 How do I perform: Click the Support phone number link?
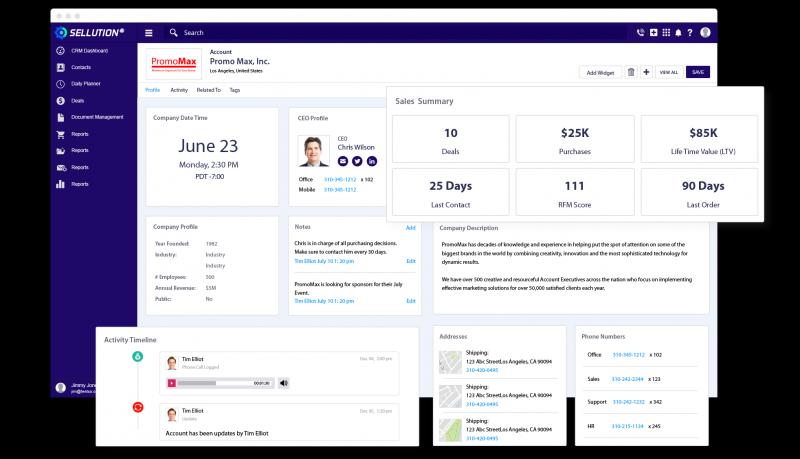click(629, 402)
